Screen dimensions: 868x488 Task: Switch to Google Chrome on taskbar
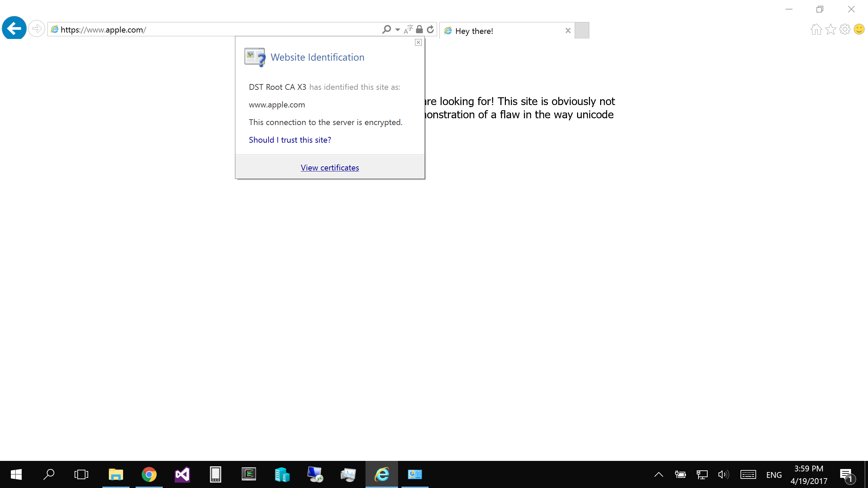149,474
